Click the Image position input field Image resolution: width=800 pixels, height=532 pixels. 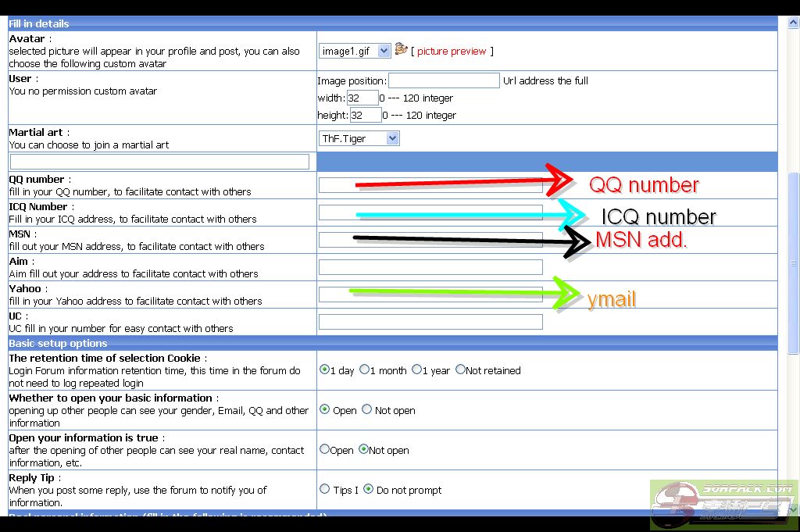point(444,80)
